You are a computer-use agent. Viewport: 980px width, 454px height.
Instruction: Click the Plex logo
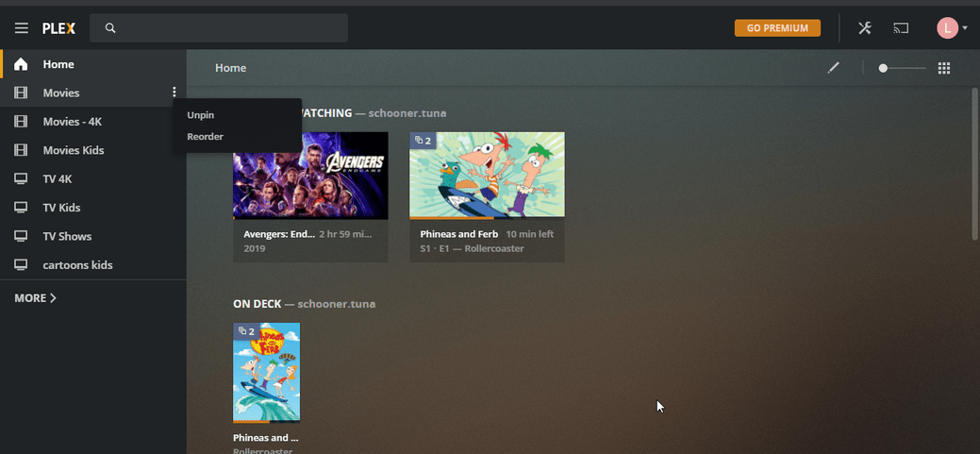pos(58,28)
